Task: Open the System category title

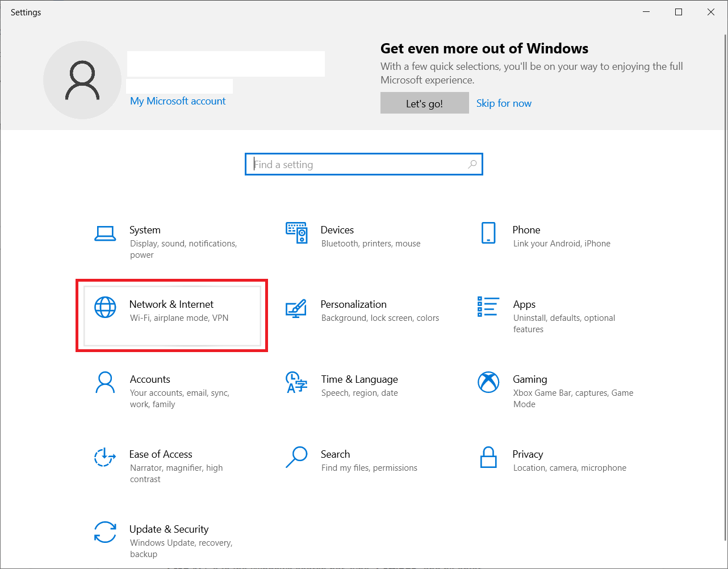Action: tap(145, 230)
